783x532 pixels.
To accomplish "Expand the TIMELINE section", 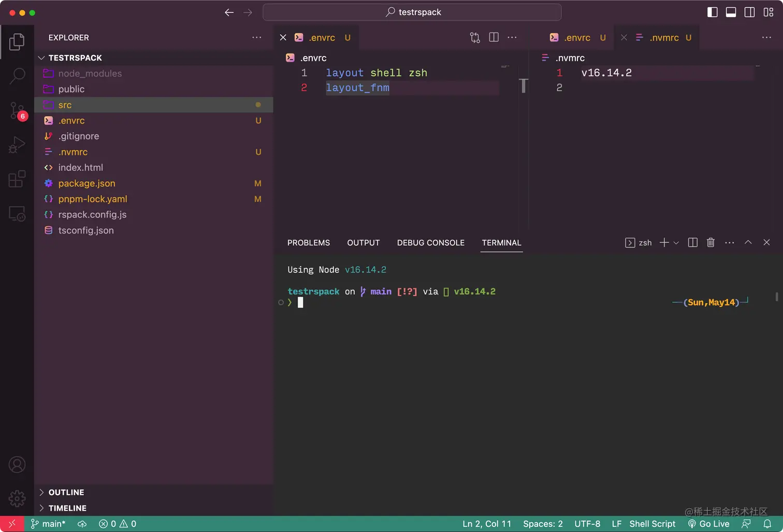I will click(154, 508).
